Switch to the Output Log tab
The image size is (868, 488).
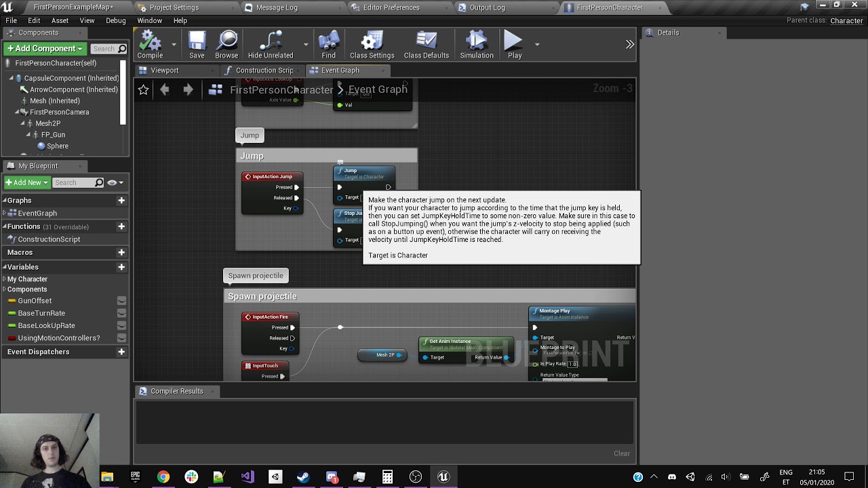[x=487, y=7]
